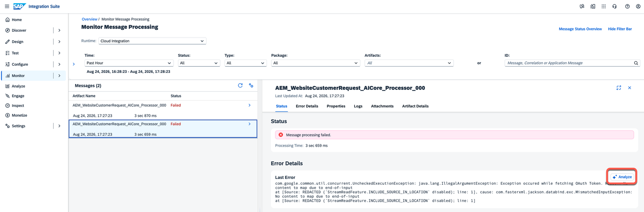Click chevron on selected 3 sec 659 ms row

[x=250, y=124]
